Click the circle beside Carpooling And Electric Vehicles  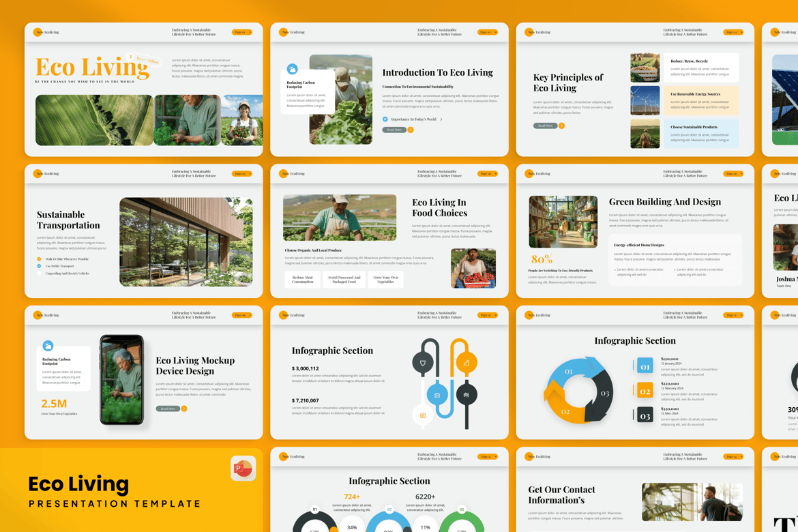(39, 274)
